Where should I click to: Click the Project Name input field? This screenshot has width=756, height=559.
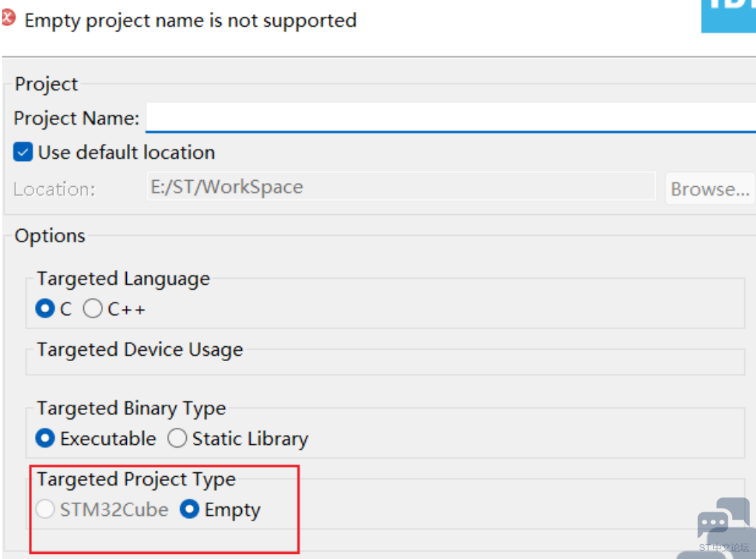tap(451, 117)
